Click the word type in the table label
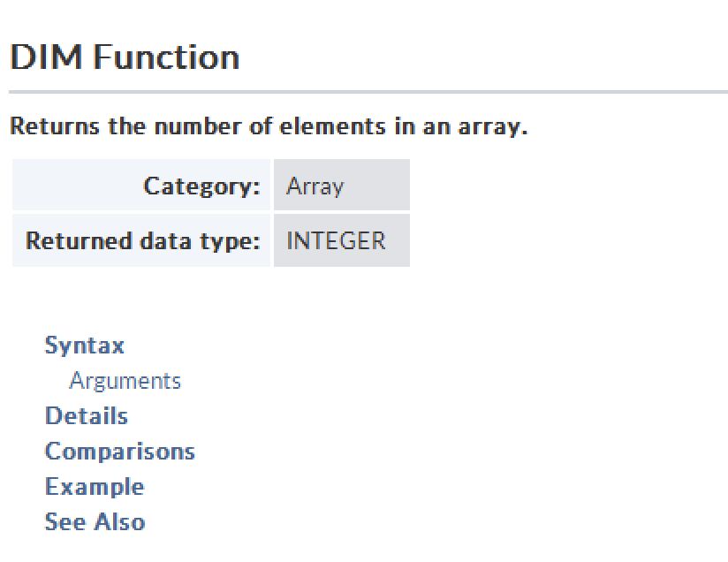728x562 pixels. 224,240
